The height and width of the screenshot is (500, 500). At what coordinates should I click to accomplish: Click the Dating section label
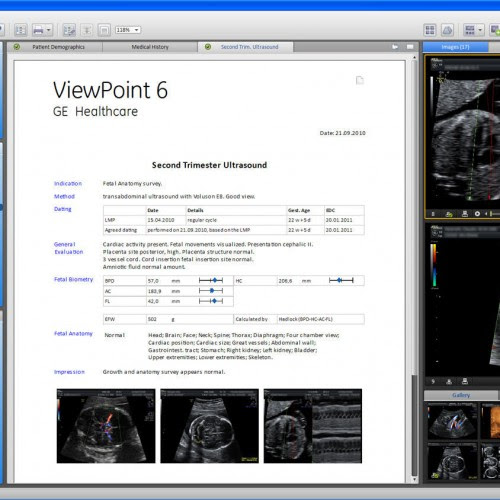[x=63, y=209]
